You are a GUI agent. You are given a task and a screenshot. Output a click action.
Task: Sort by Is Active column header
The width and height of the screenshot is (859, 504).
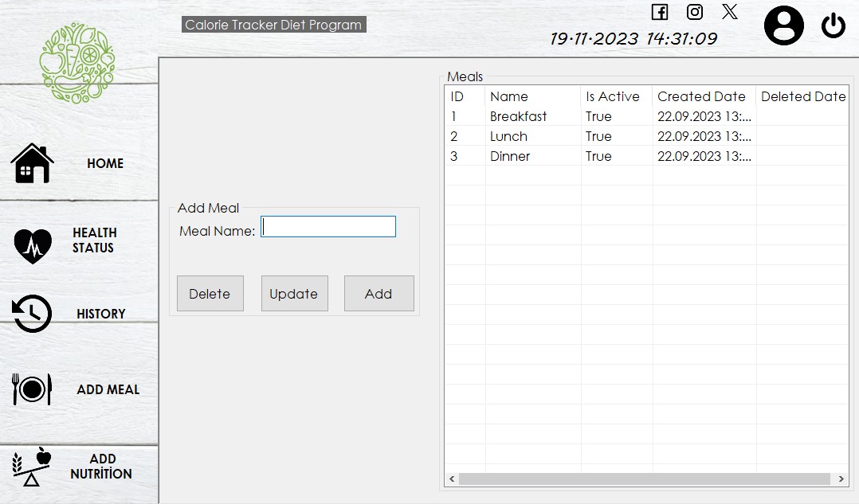(616, 96)
